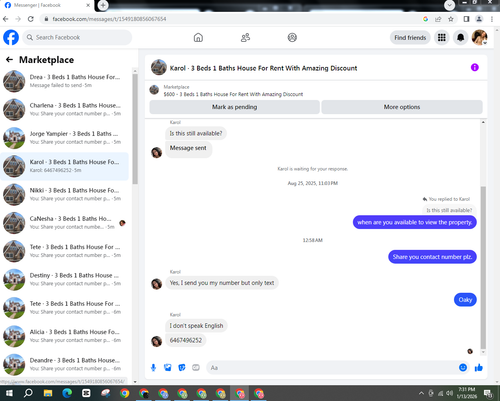This screenshot has width=500, height=401.
Task: Click 'Share you contact number plz.' bubble
Action: click(432, 257)
